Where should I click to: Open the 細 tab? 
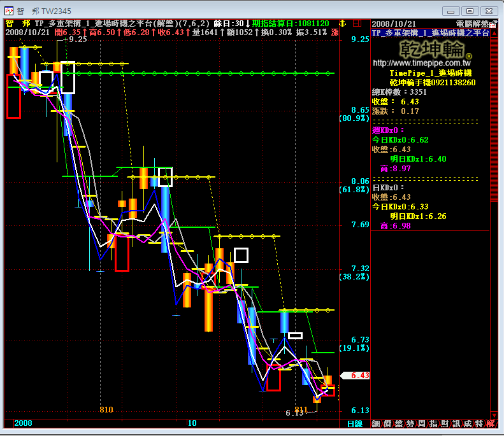[376, 423]
